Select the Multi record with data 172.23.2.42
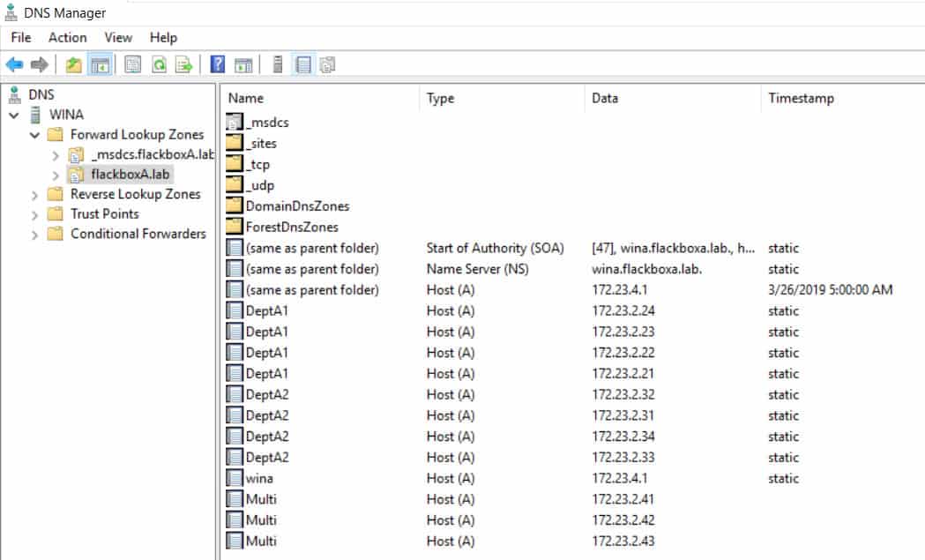 [261, 520]
